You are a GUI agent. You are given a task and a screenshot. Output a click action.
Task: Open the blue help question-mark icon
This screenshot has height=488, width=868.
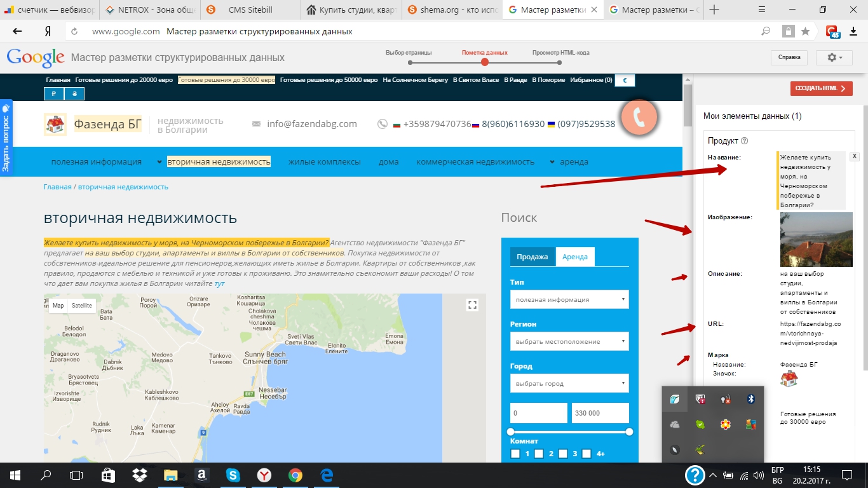pyautogui.click(x=695, y=475)
